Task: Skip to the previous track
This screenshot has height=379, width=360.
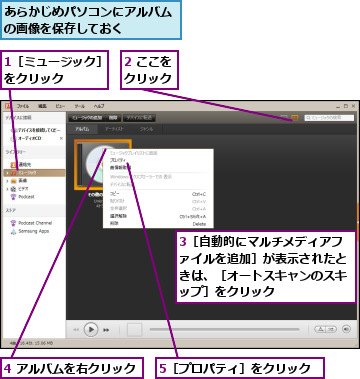Action: point(76,330)
